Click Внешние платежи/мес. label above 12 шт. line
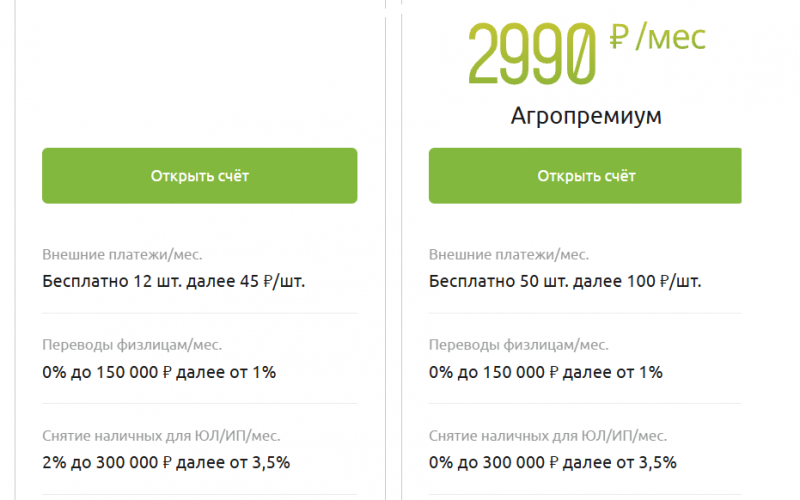Screen dimensions: 800x500 click(x=129, y=254)
